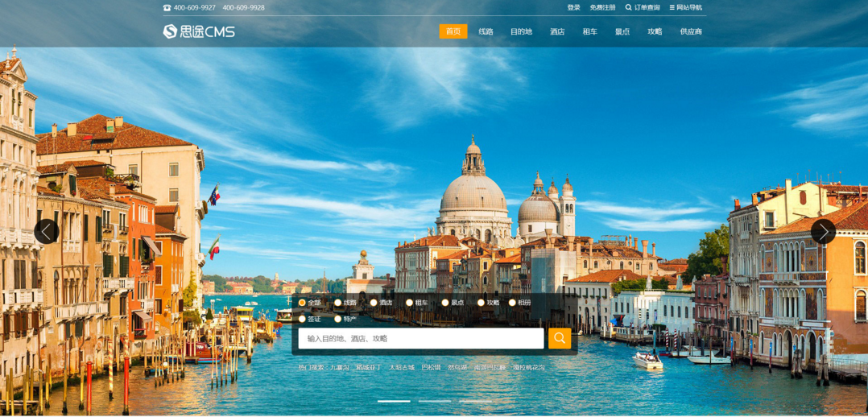Open the 目的地 navigation menu item
Image resolution: width=868 pixels, height=417 pixels.
pos(521,31)
